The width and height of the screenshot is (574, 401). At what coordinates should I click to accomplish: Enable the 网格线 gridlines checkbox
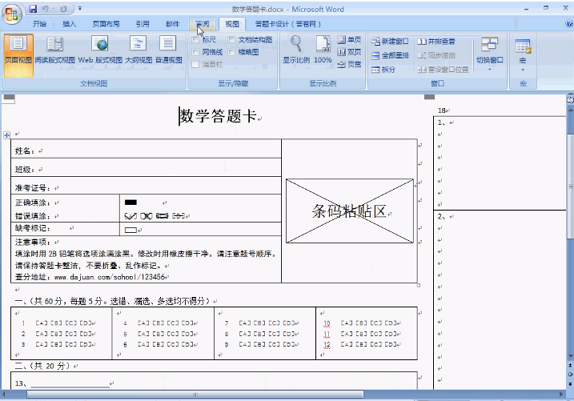[195, 52]
